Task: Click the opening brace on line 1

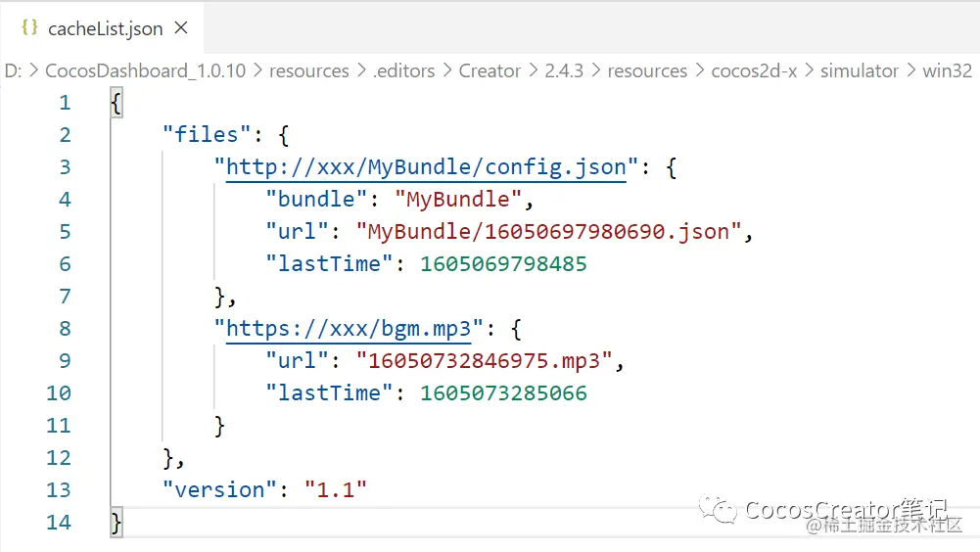Action: pos(117,103)
